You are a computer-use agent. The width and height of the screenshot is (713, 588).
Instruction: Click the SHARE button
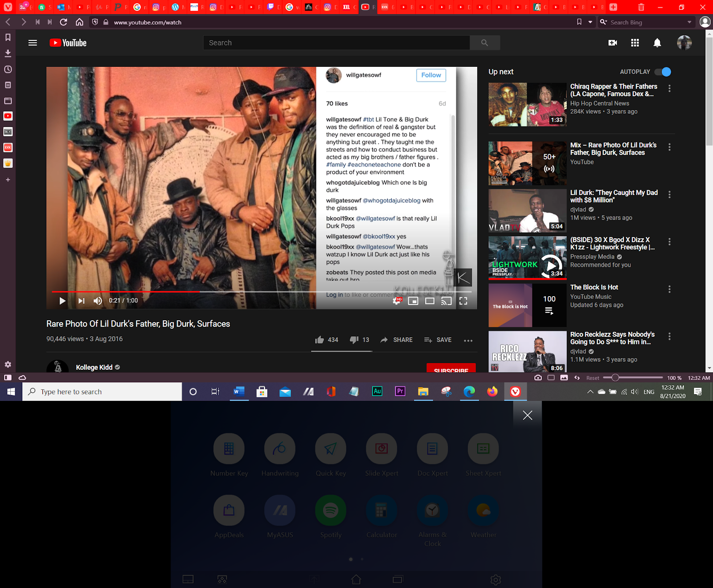point(397,340)
